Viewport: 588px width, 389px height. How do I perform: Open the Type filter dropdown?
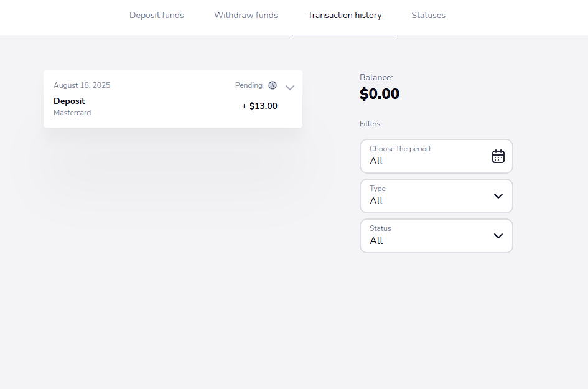point(436,196)
